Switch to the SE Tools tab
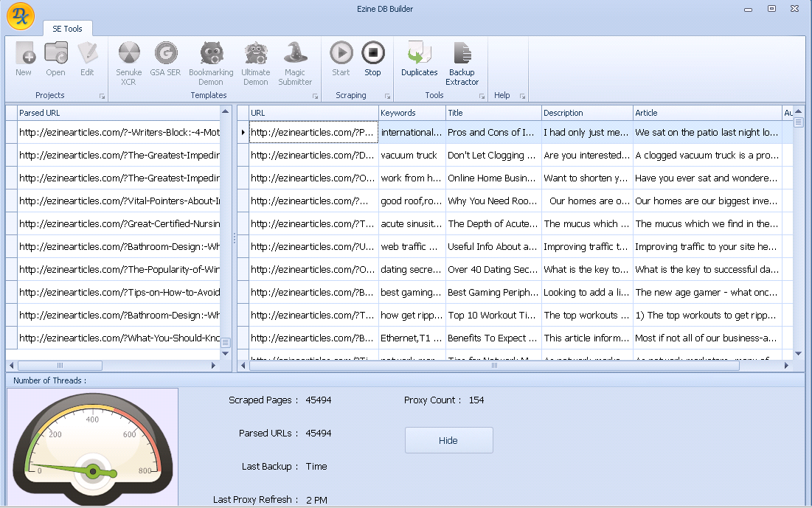The width and height of the screenshot is (812, 508). 67,29
